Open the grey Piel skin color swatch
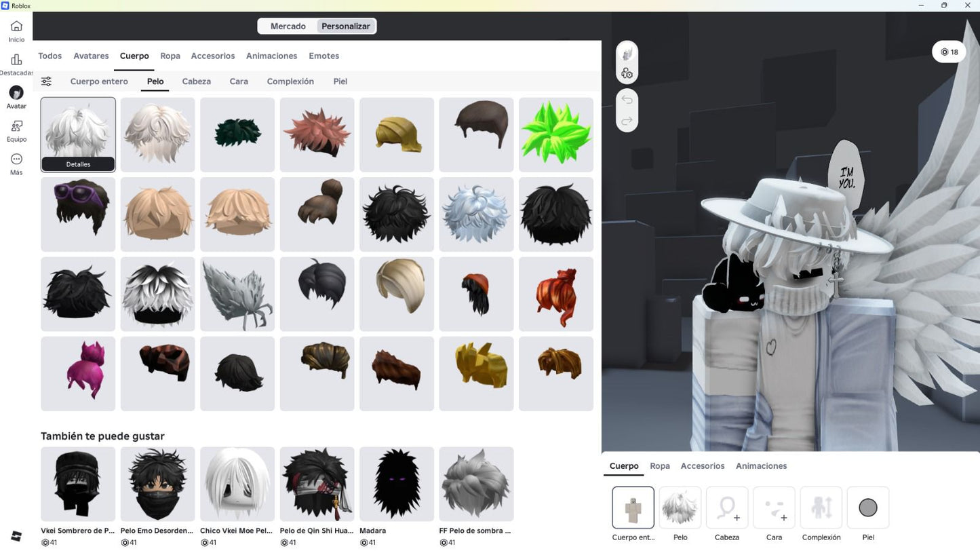980x551 pixels. pos(868,508)
